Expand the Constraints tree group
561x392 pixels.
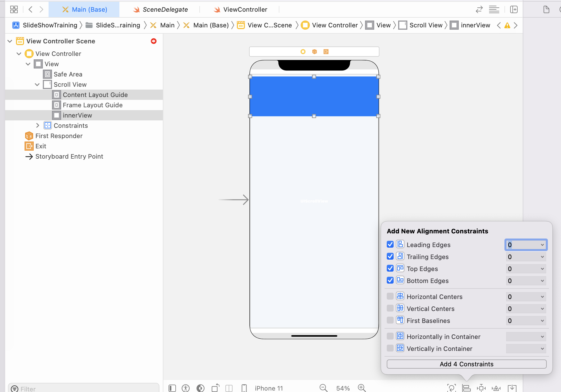click(37, 126)
